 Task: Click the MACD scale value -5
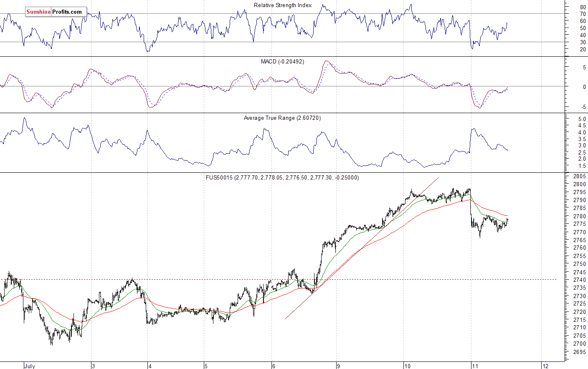(583, 107)
